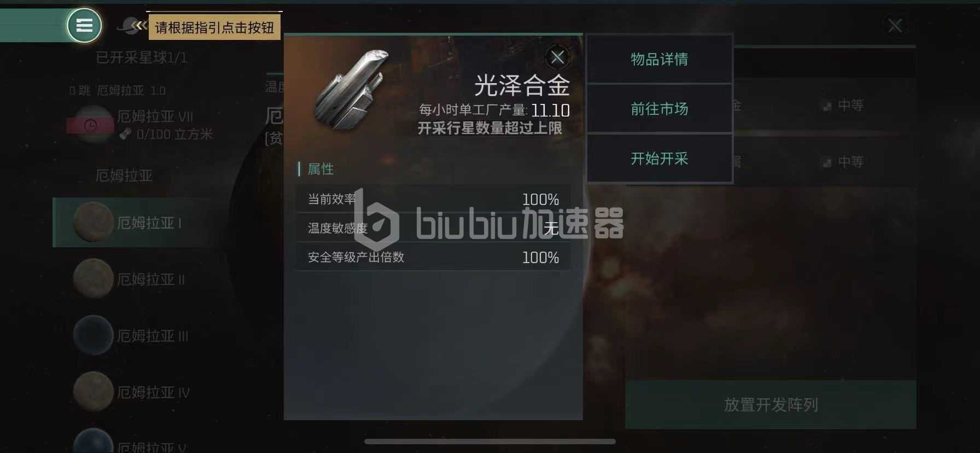Open mined planet 厄姆拉亚 VII clock icon
Viewport: 980px width, 453px height.
pos(91,125)
